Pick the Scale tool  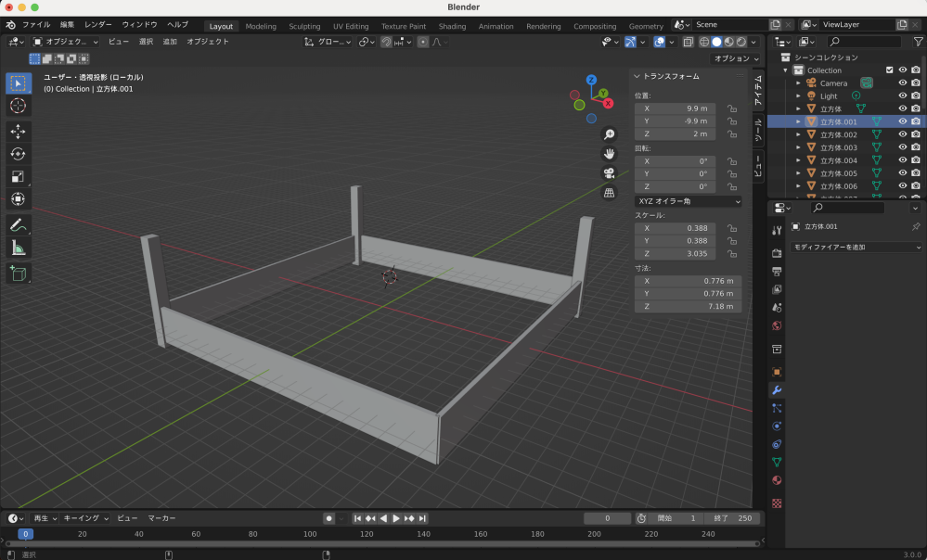click(x=19, y=176)
